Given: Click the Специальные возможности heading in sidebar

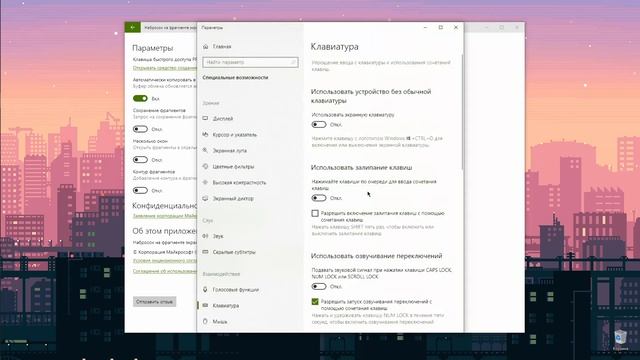Looking at the screenshot, I should (235, 78).
